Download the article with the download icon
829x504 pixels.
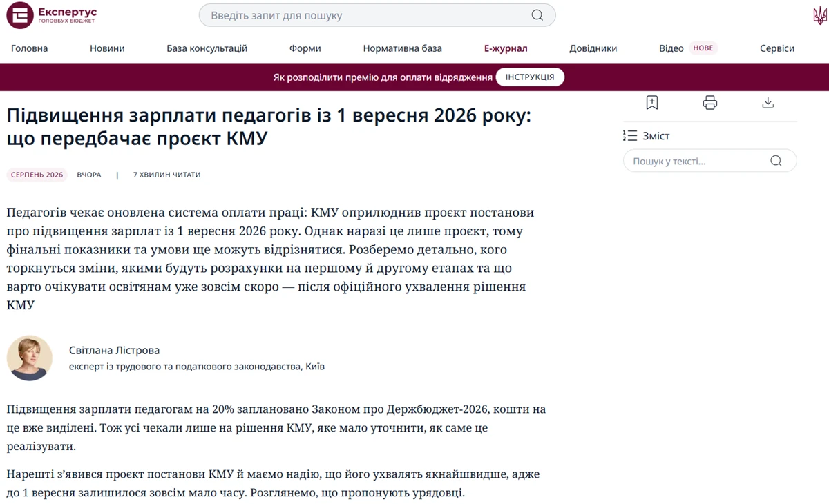(x=768, y=103)
